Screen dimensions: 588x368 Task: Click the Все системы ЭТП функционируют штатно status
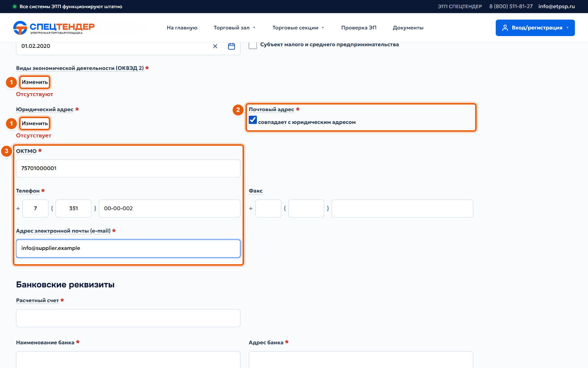(x=71, y=6)
